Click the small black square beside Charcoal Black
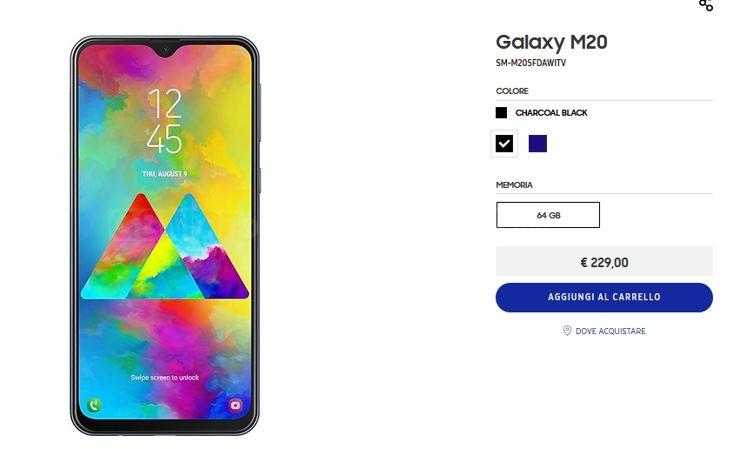This screenshot has height=449, width=740. click(x=501, y=112)
